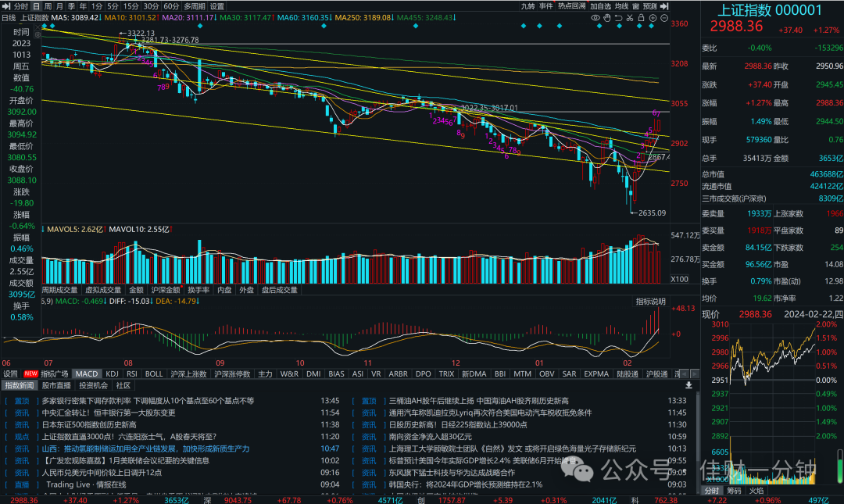Click the NEW badge beside 指标广场
This screenshot has width=844, height=504.
point(30,374)
